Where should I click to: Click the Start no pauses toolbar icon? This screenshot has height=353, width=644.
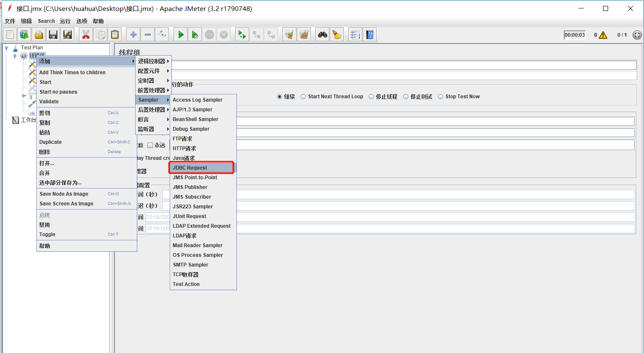click(195, 35)
